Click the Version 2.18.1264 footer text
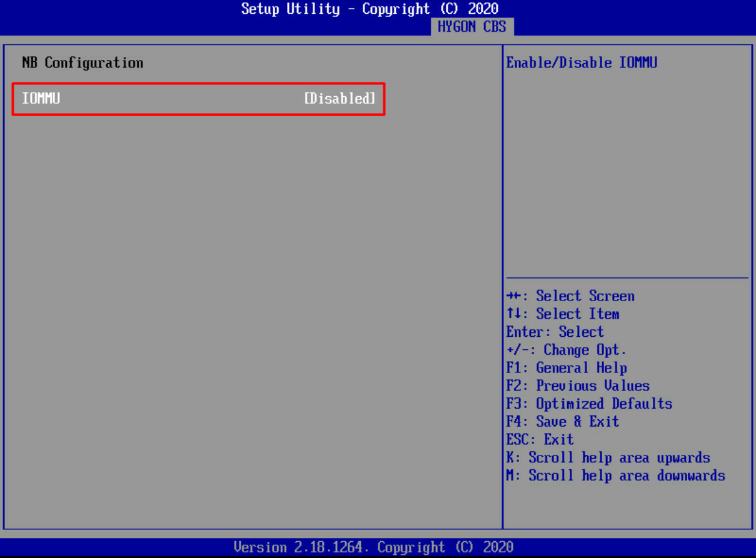Viewport: 756px width, 558px height. (x=373, y=547)
